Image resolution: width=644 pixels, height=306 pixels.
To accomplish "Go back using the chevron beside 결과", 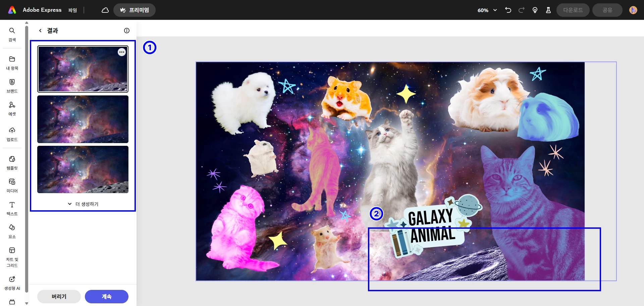I will (40, 31).
